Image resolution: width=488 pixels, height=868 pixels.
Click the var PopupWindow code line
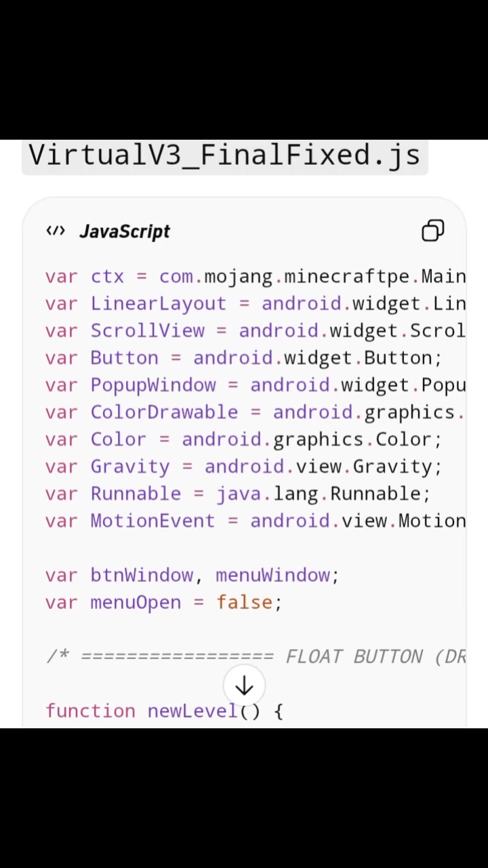point(256,385)
